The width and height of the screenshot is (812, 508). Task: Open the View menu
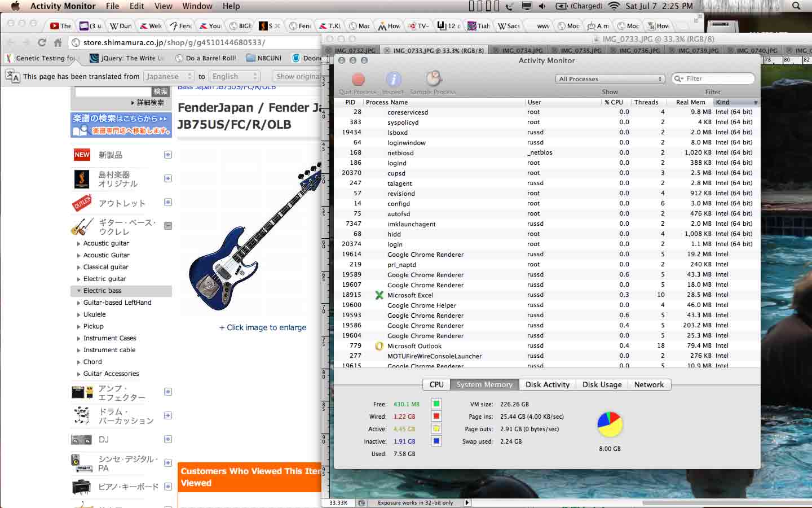coord(163,6)
